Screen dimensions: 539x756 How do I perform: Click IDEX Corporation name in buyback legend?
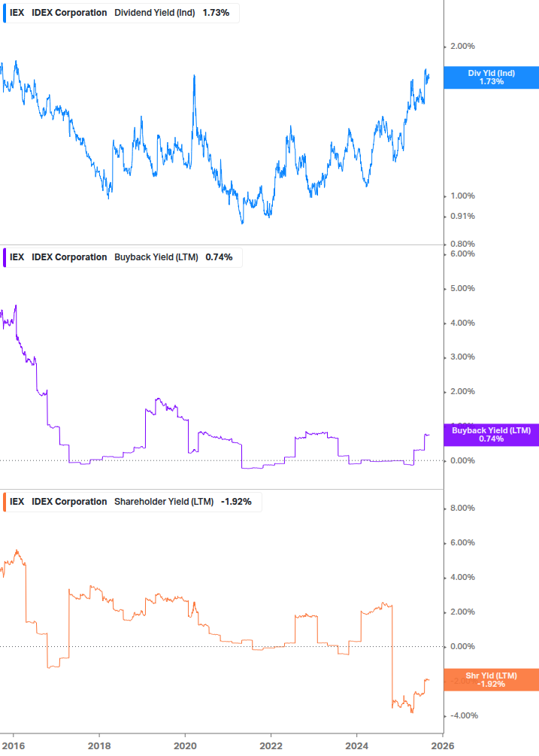(x=69, y=257)
